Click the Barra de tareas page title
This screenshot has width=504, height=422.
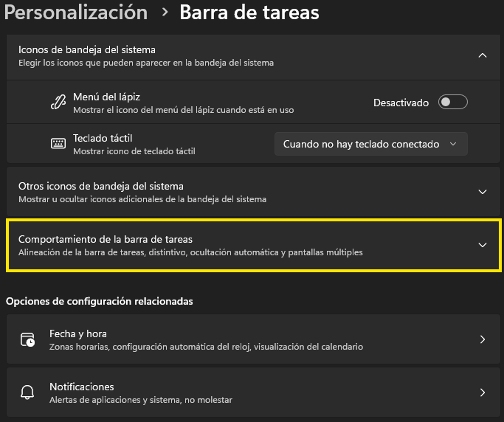click(249, 13)
